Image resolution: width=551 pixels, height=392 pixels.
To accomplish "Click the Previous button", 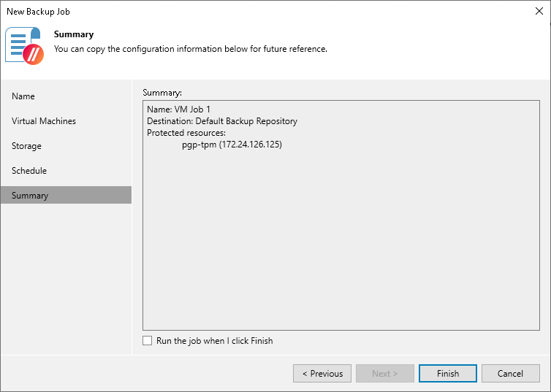I will click(x=322, y=374).
